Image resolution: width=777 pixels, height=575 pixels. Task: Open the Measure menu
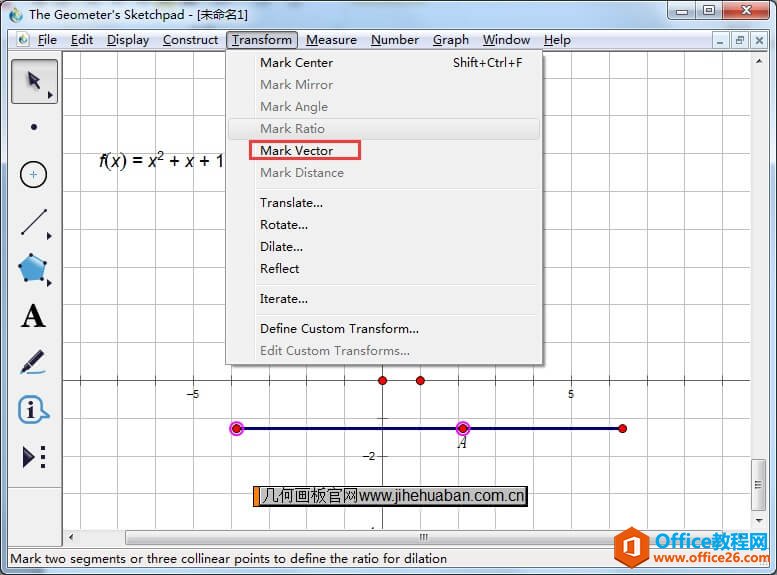coord(331,40)
